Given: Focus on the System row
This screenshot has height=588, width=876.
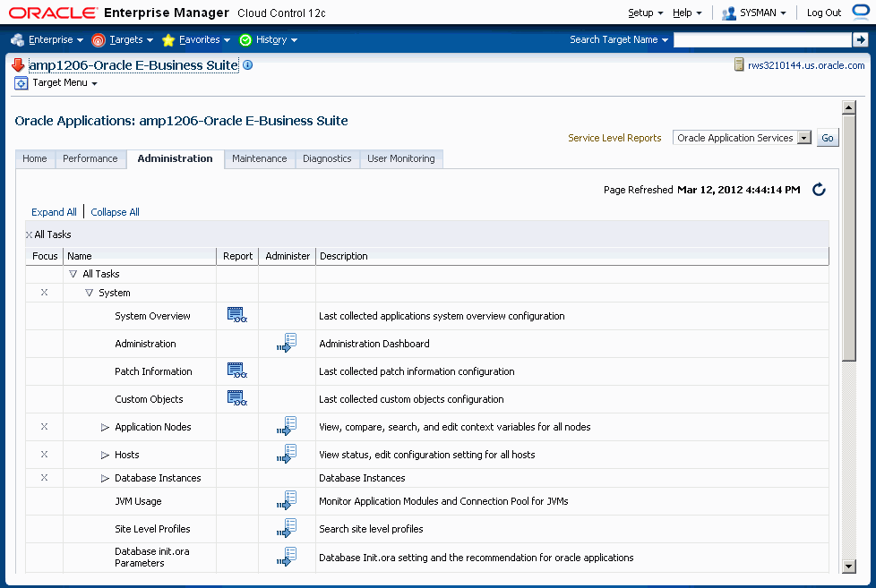Looking at the screenshot, I should pyautogui.click(x=44, y=293).
